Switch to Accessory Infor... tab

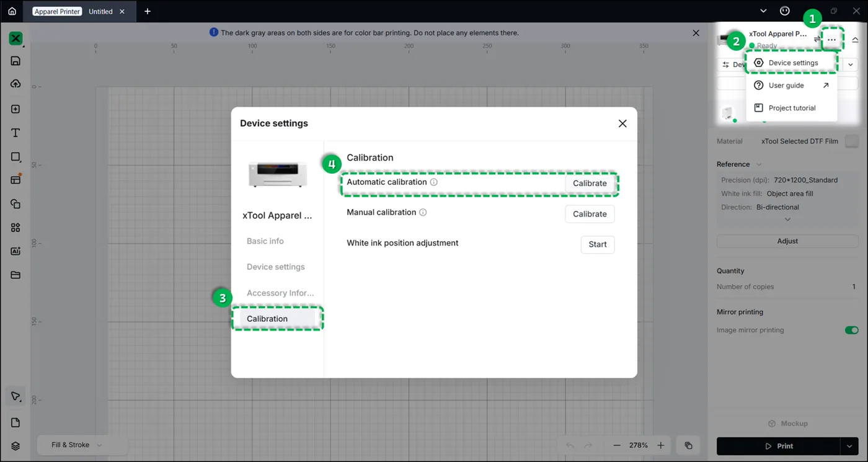(280, 293)
